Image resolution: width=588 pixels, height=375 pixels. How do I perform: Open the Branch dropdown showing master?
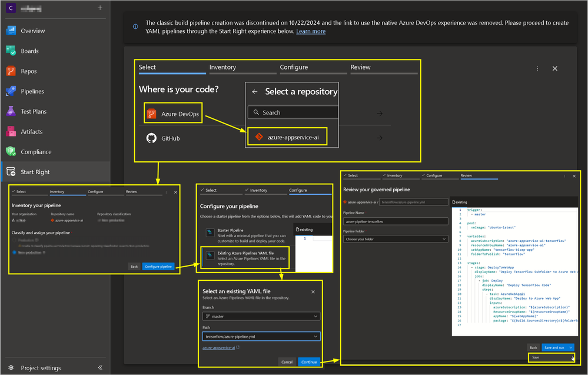coord(261,317)
